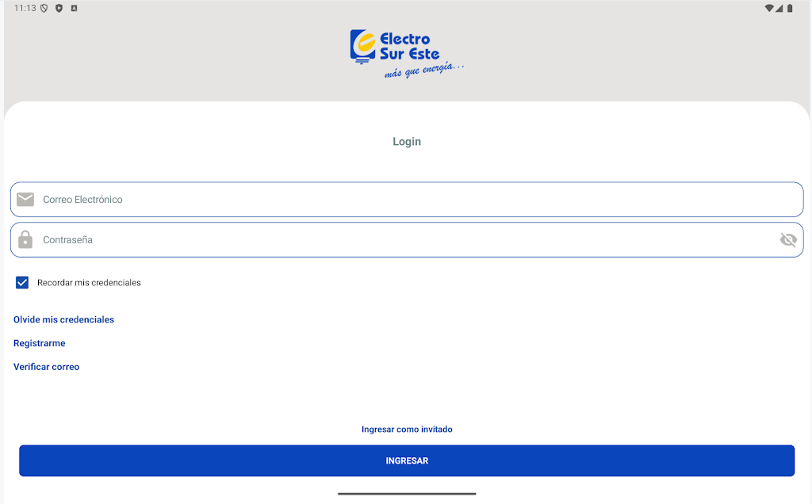
Task: Tap the 11:13 clock in the status bar
Action: 25,8
